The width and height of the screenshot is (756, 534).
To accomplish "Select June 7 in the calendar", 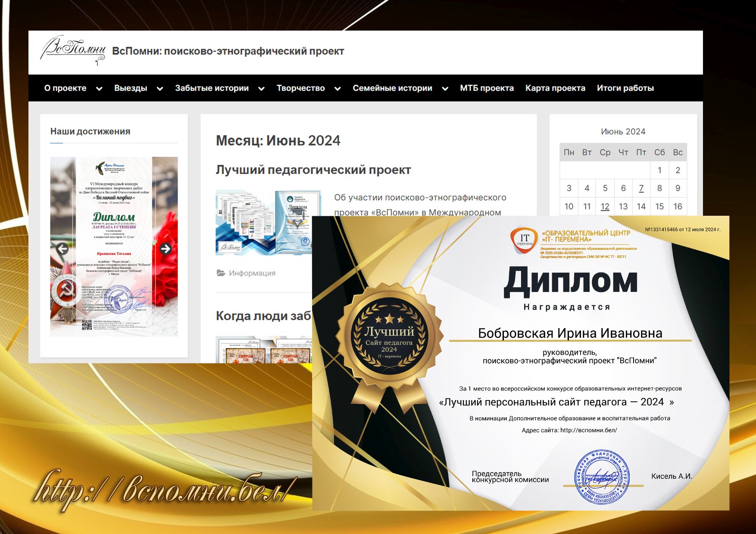I will coord(641,188).
